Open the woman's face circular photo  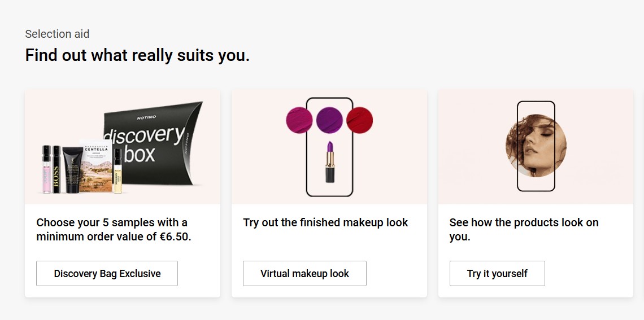(x=536, y=146)
